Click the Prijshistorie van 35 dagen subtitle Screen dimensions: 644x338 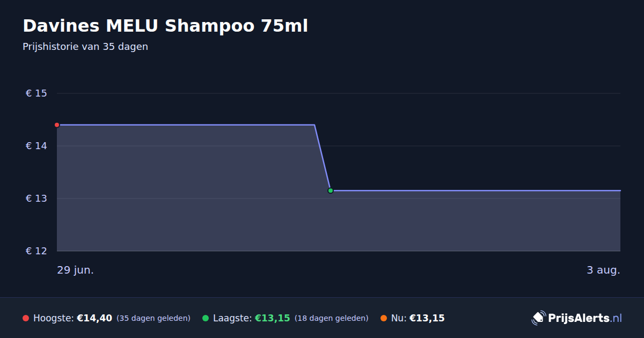[85, 47]
